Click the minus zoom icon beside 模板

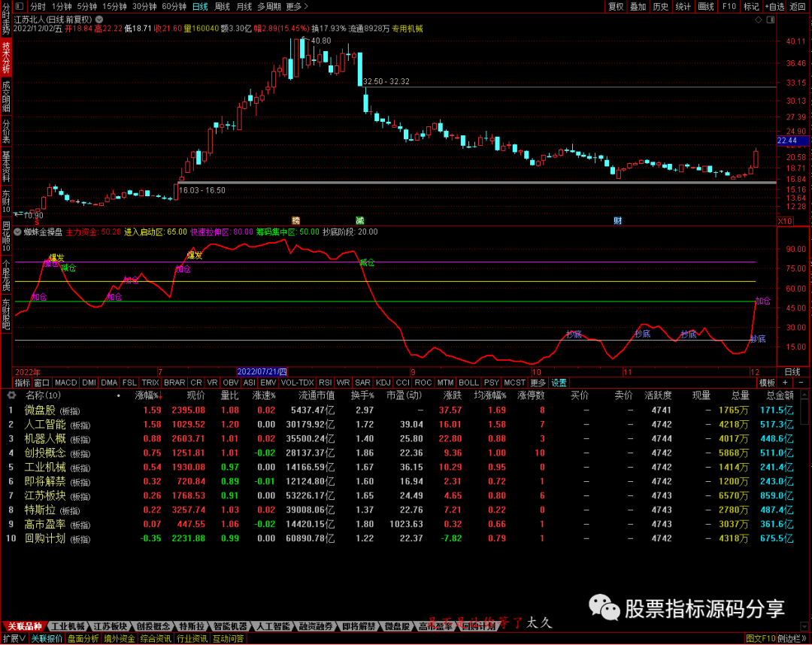pos(801,383)
